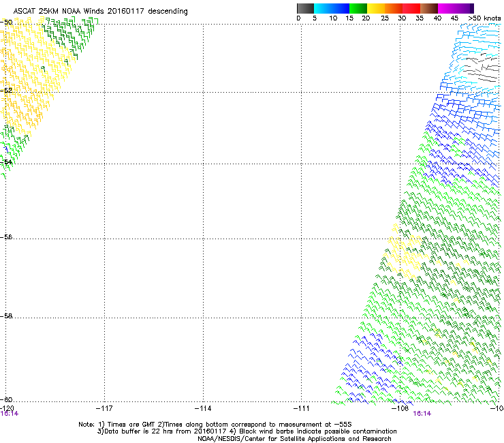Click the '-54' latitude axis label

coord(6,162)
